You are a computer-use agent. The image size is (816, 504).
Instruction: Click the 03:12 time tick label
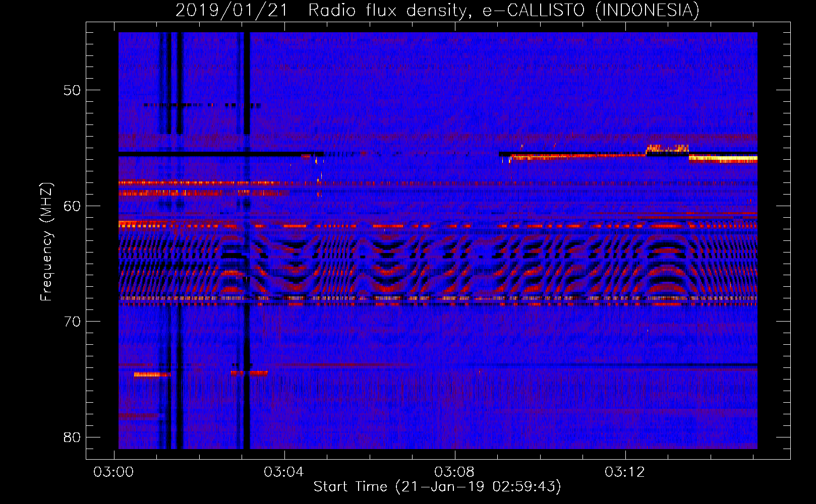(625, 472)
